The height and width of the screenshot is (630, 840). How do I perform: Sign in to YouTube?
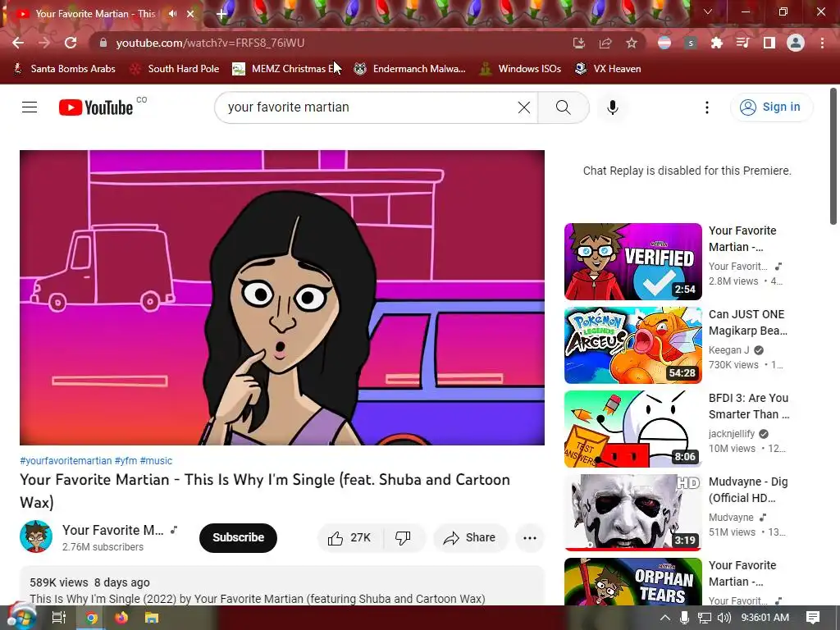click(x=771, y=107)
